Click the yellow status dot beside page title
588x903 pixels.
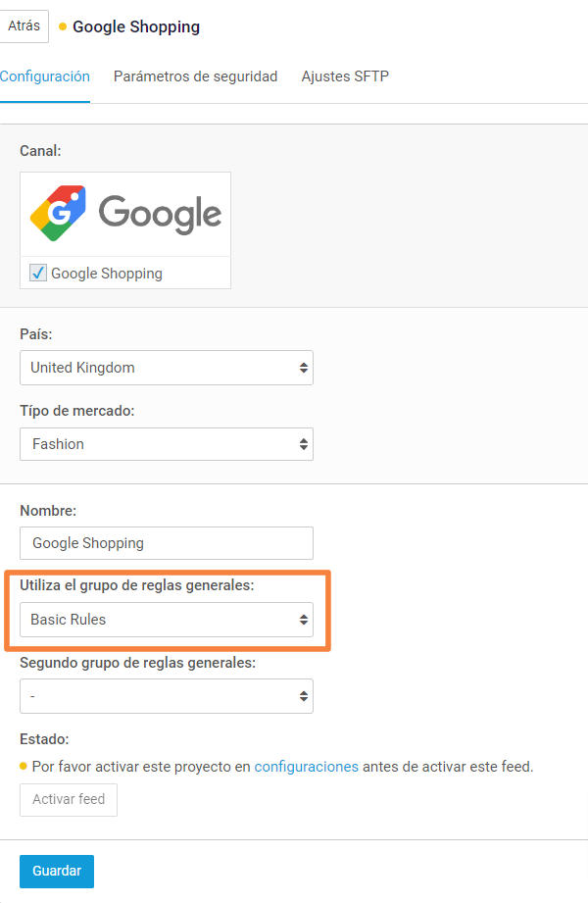pos(63,26)
